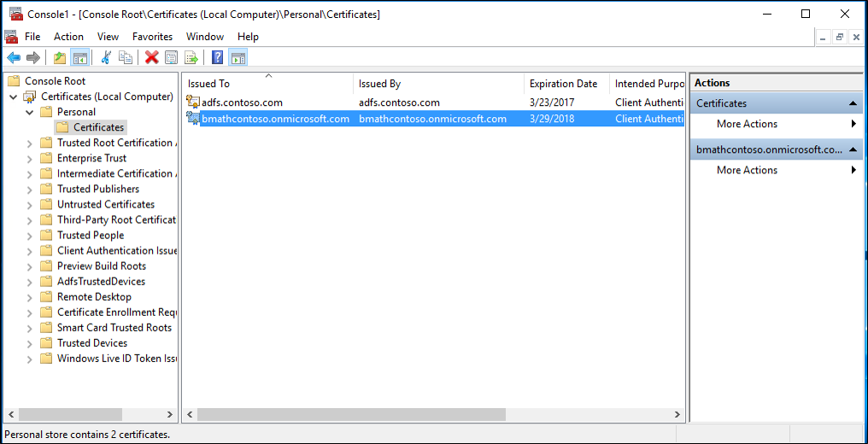Open the File menu

(x=32, y=37)
